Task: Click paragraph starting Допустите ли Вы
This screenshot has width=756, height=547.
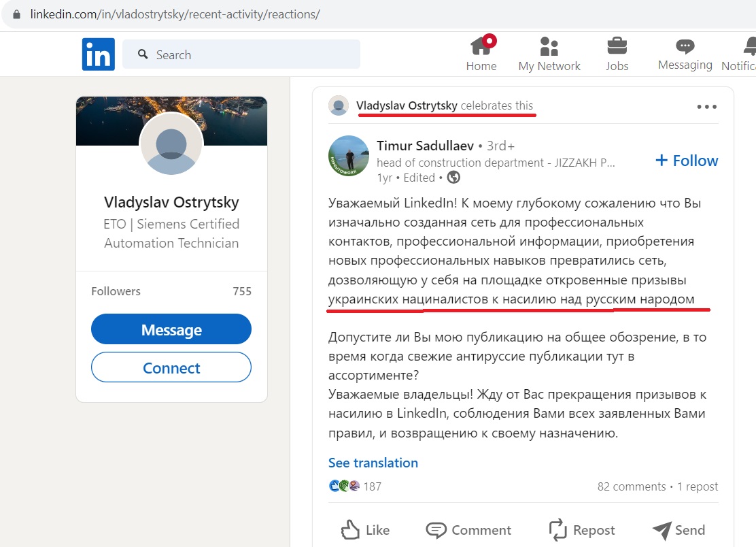Action: coord(517,356)
